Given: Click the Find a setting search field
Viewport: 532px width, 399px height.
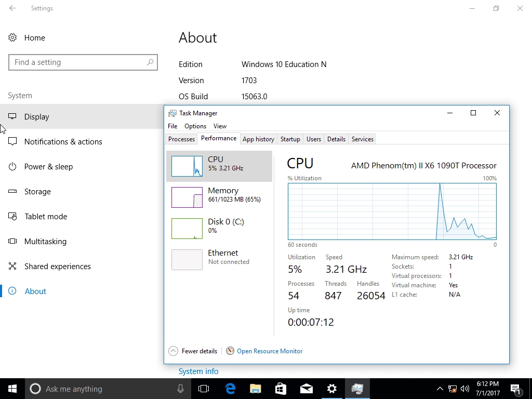Looking at the screenshot, I should (x=83, y=62).
